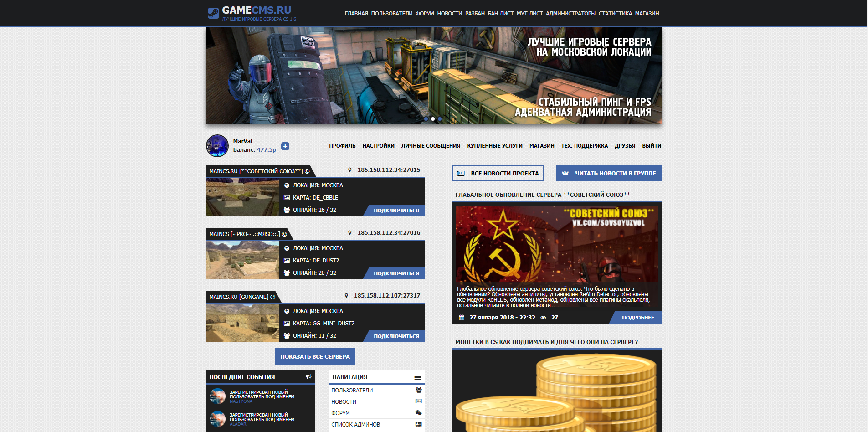
Task: Click location pin icon beside 185.158.112.107:27317
Action: point(346,296)
